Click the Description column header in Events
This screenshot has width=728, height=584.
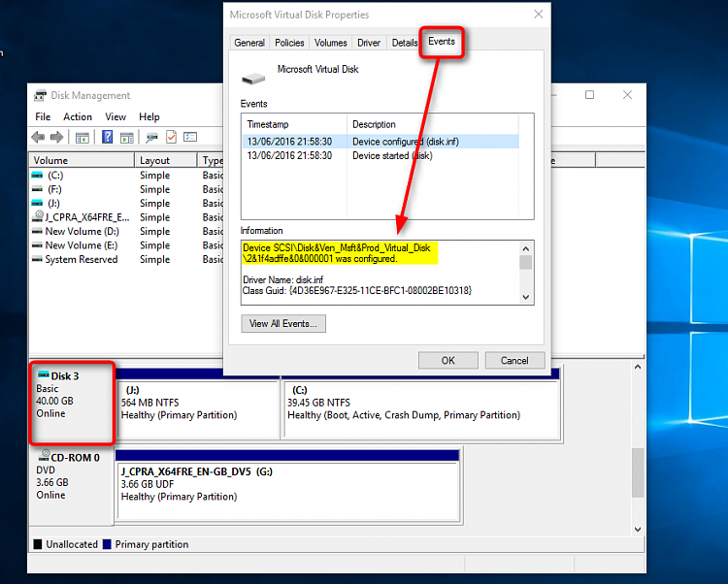click(433, 124)
